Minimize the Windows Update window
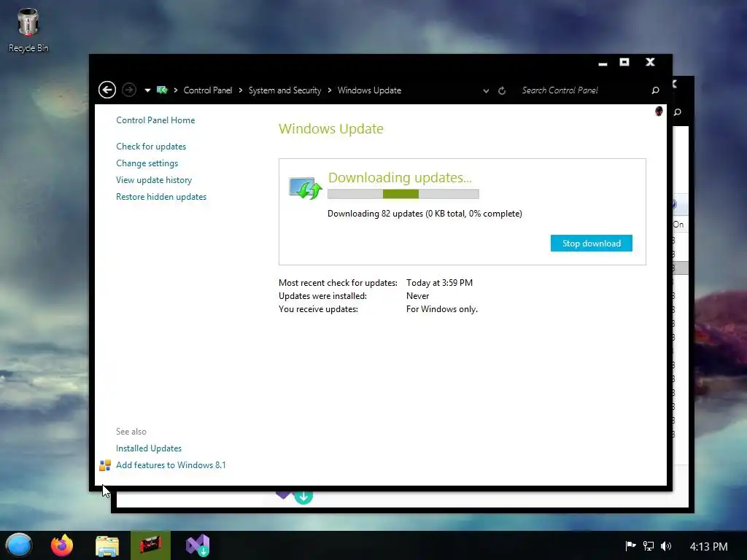This screenshot has height=560, width=747. 603,63
